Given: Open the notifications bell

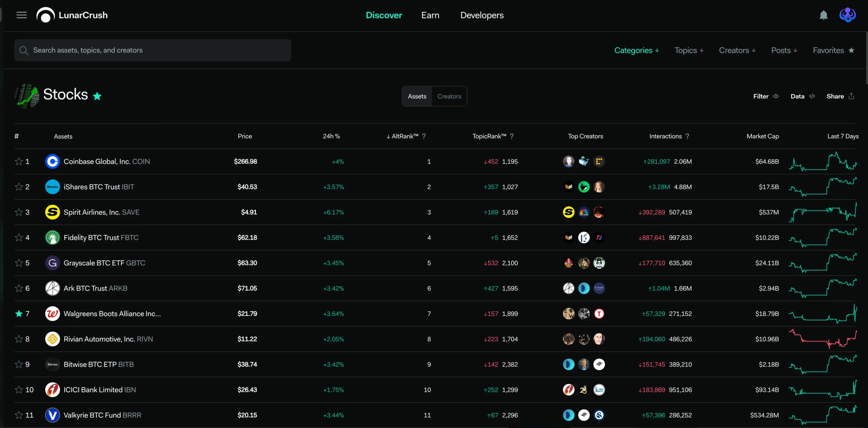Looking at the screenshot, I should pos(824,15).
